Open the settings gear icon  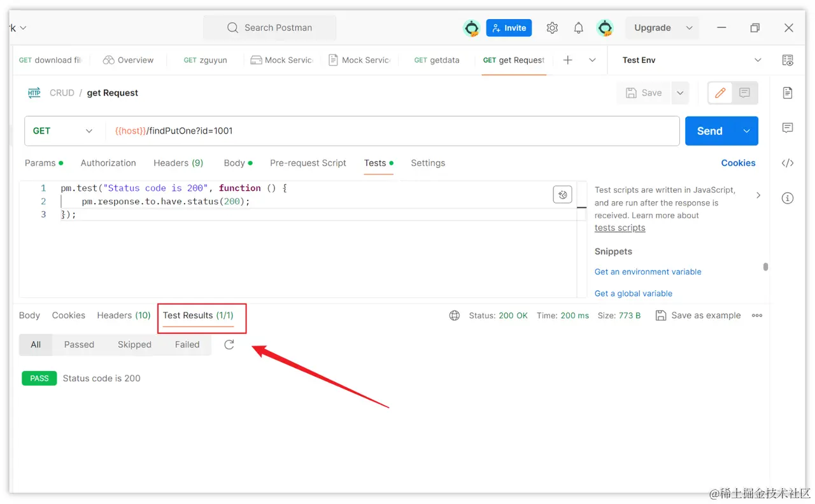552,28
